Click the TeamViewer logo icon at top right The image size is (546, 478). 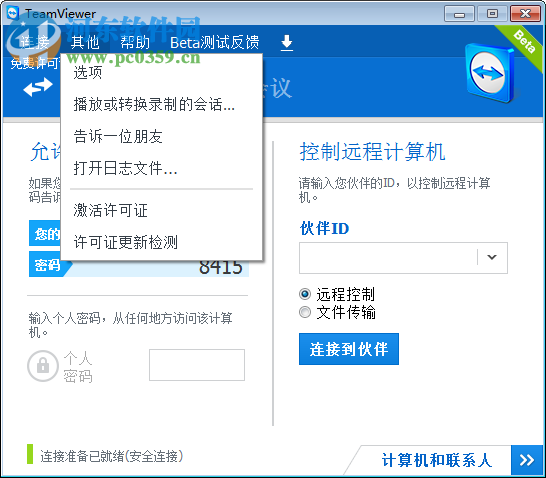490,72
